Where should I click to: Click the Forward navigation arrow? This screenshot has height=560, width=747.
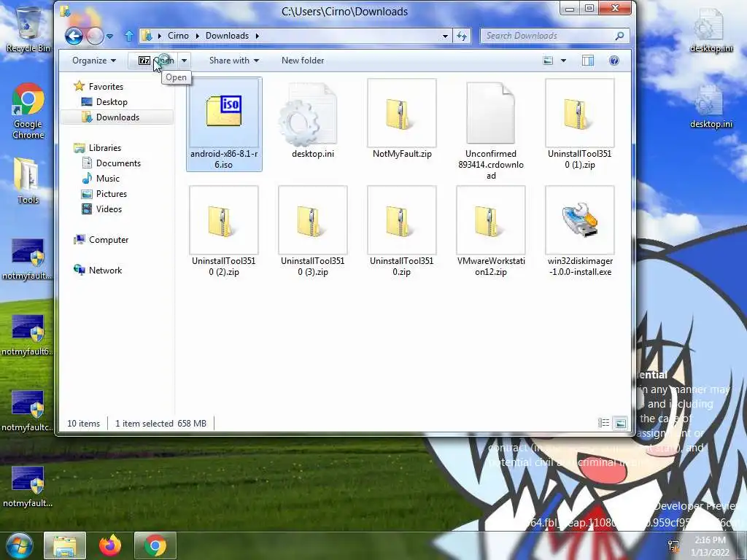(95, 36)
